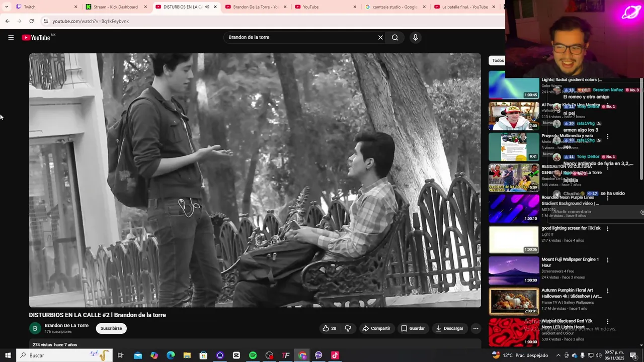Open the notifications center icon
644x362 pixels.
tap(633, 355)
